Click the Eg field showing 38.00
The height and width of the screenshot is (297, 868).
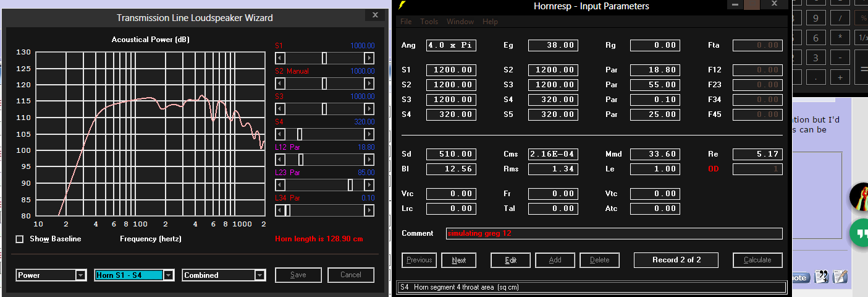tap(554, 45)
